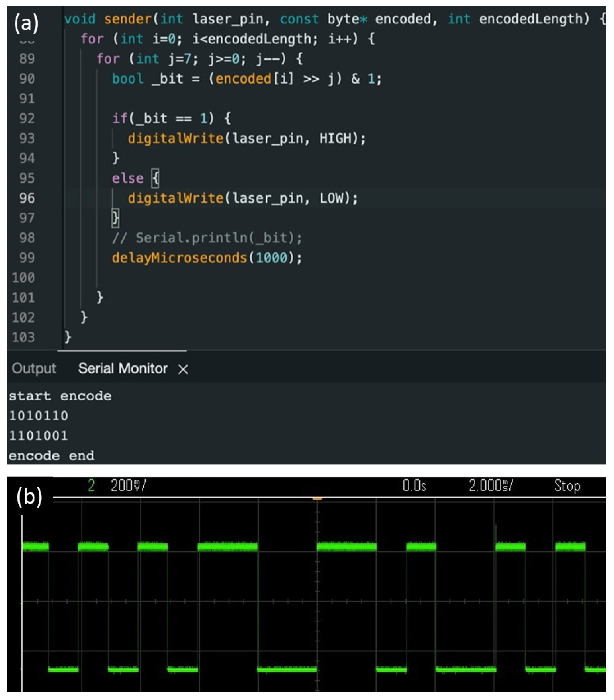Switch to the Output tab
Image resolution: width=614 pixels, height=700 pixels.
pyautogui.click(x=34, y=368)
